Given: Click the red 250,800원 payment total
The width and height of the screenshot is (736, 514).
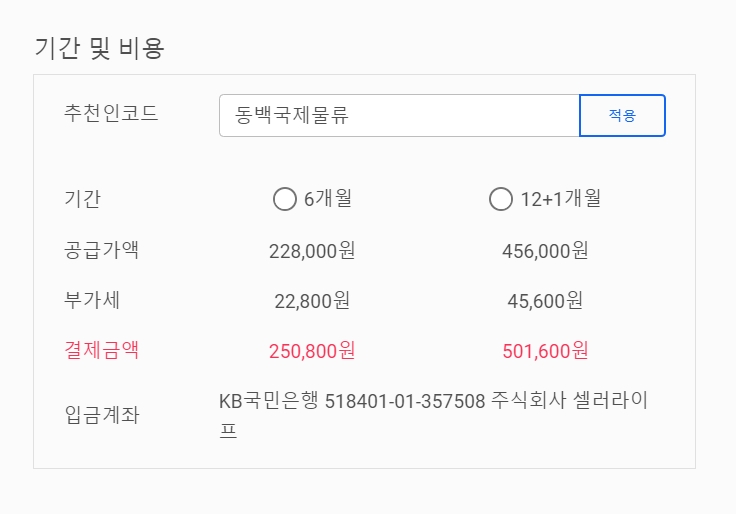Looking at the screenshot, I should [x=312, y=351].
